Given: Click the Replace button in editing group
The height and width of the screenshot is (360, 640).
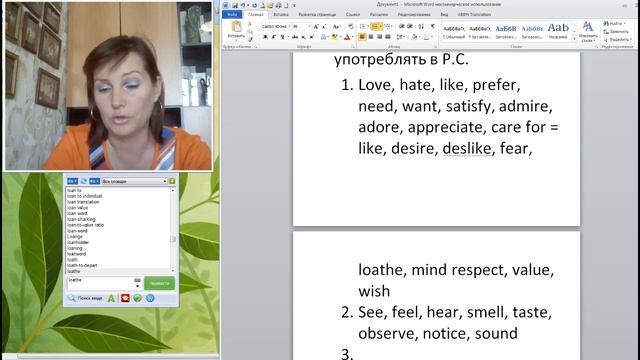Looking at the screenshot, I should 616,31.
